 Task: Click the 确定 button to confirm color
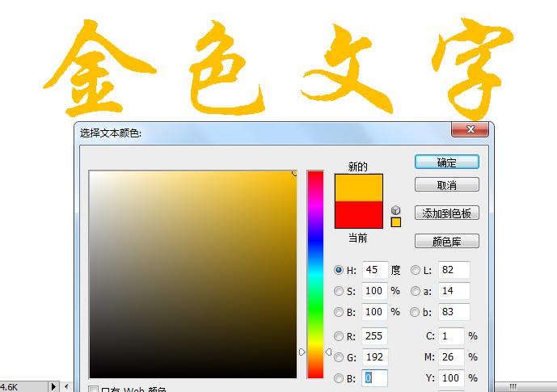pyautogui.click(x=447, y=162)
